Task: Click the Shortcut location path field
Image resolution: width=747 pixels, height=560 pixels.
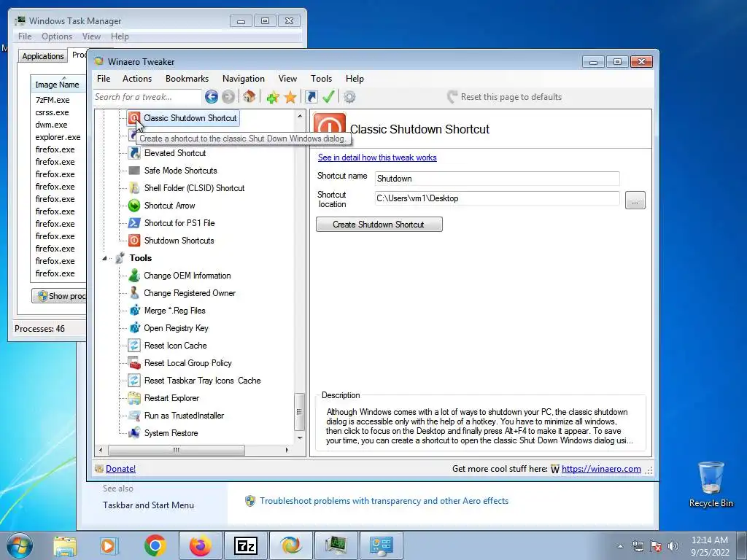Action: 497,198
